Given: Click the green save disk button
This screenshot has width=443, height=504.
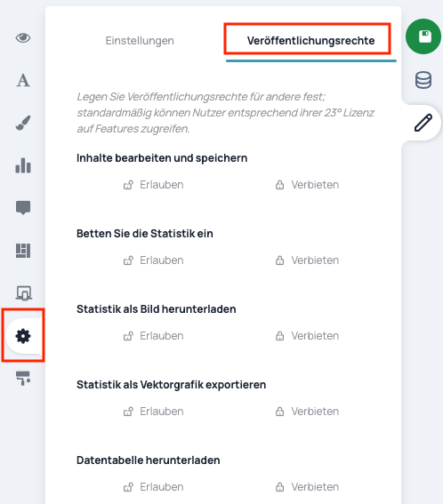Looking at the screenshot, I should click(x=423, y=36).
